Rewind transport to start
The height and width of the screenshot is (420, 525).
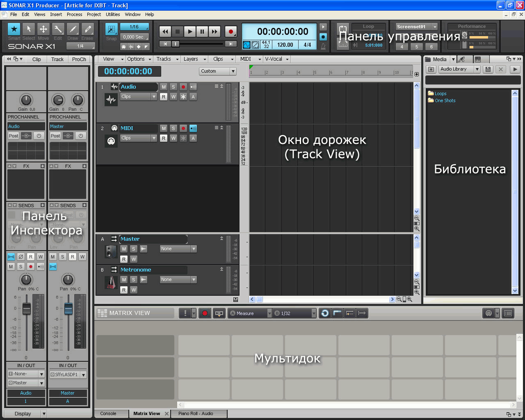[165, 32]
